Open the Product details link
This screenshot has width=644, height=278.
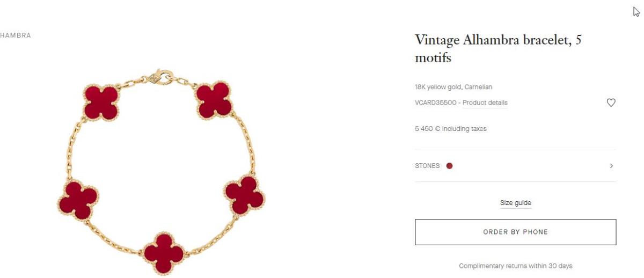coord(485,103)
